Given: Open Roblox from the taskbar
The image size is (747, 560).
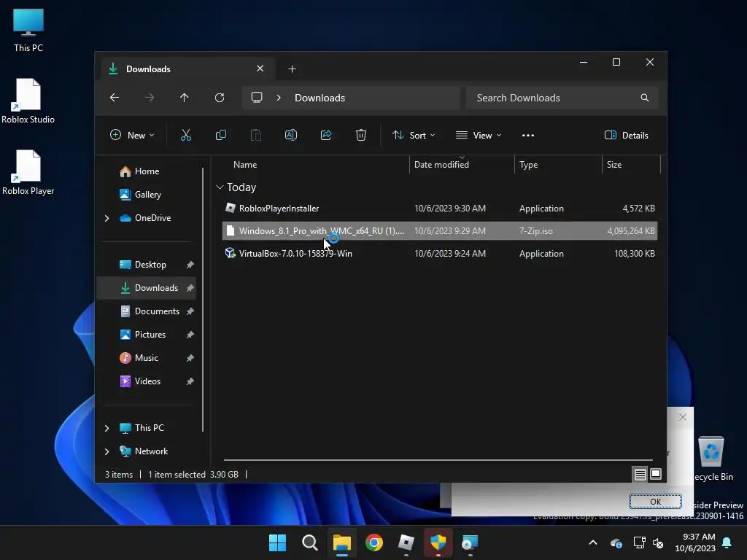Looking at the screenshot, I should [x=406, y=542].
